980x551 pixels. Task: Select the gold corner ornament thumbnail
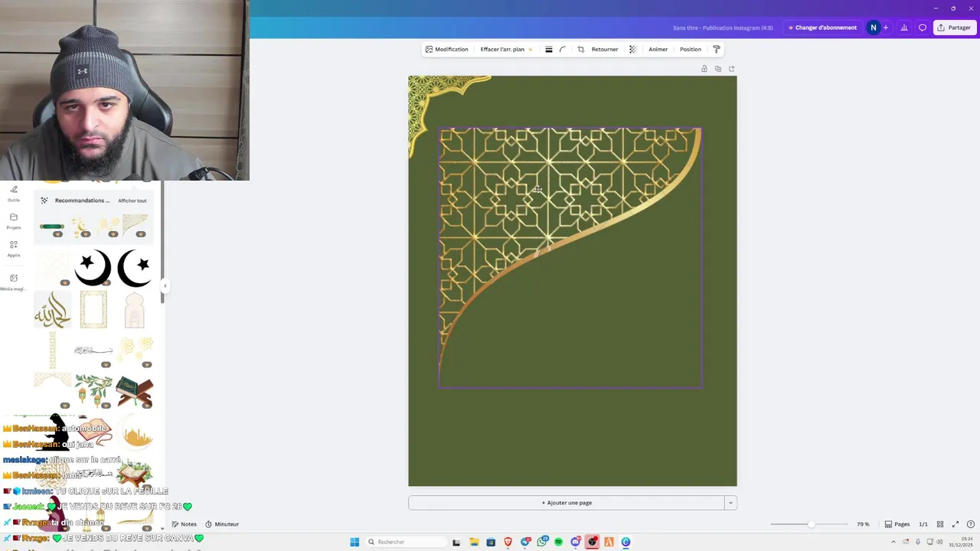click(135, 224)
